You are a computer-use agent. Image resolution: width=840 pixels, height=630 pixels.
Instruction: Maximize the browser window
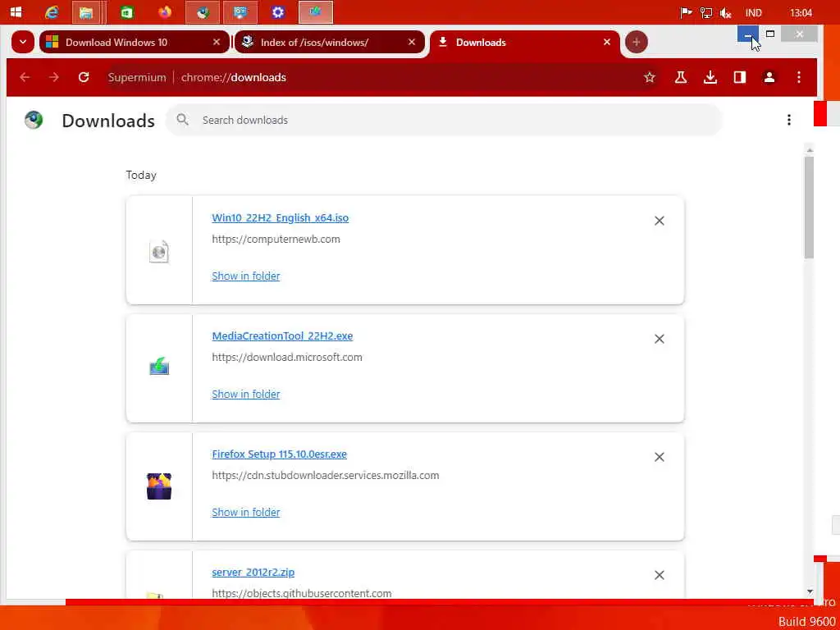click(769, 34)
